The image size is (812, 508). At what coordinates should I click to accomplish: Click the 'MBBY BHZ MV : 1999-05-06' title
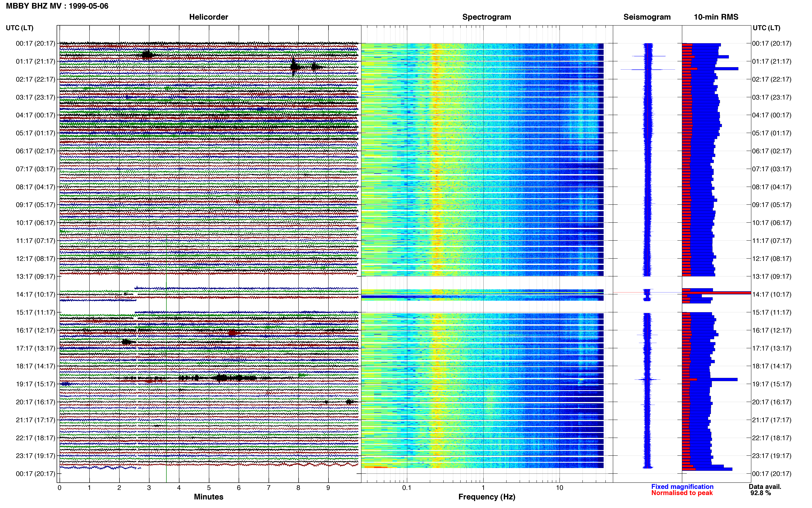coord(57,6)
